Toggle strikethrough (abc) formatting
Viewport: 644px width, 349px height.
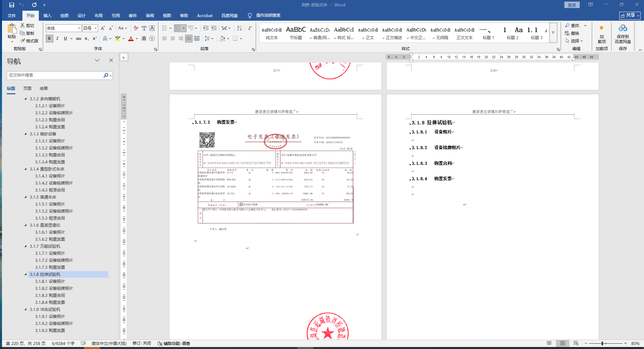(x=79, y=38)
